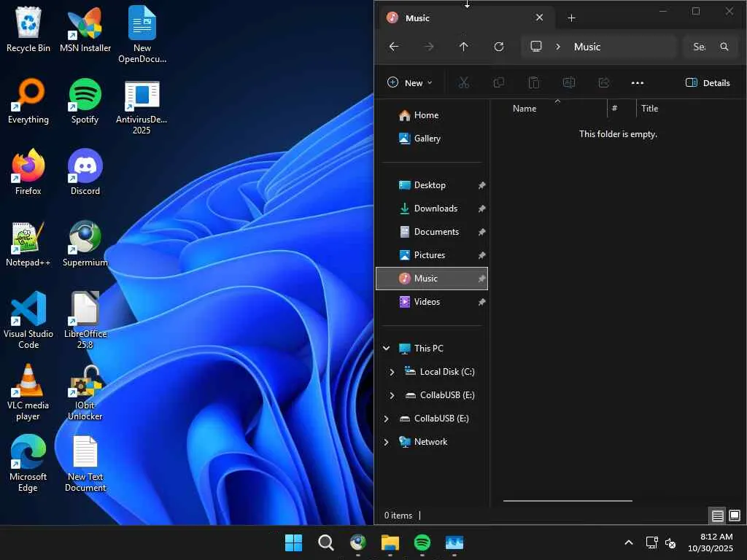Select New OpenDocument file on desktop
747x560 pixels.
point(142,35)
